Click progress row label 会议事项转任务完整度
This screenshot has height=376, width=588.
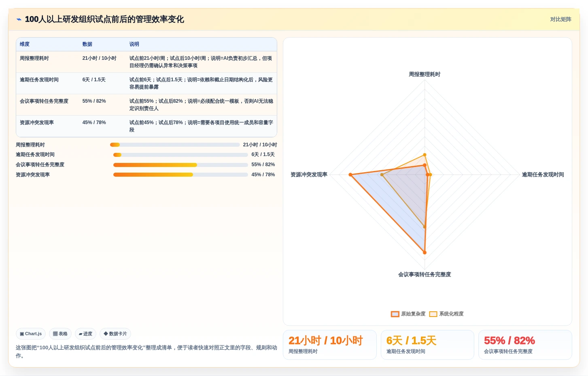(x=40, y=165)
